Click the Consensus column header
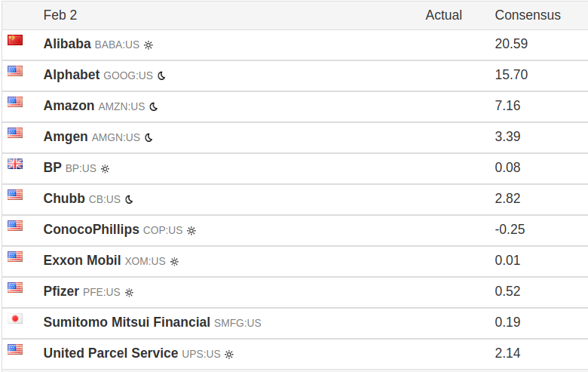The width and height of the screenshot is (588, 372). click(528, 15)
